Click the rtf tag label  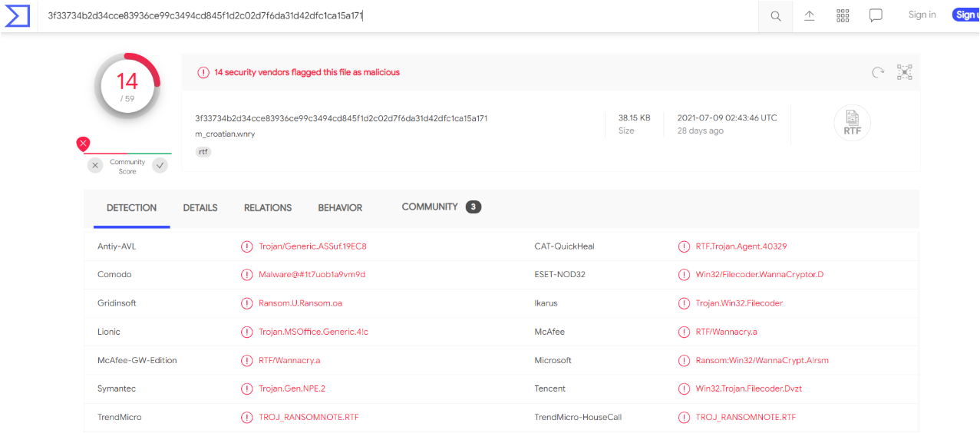[203, 152]
